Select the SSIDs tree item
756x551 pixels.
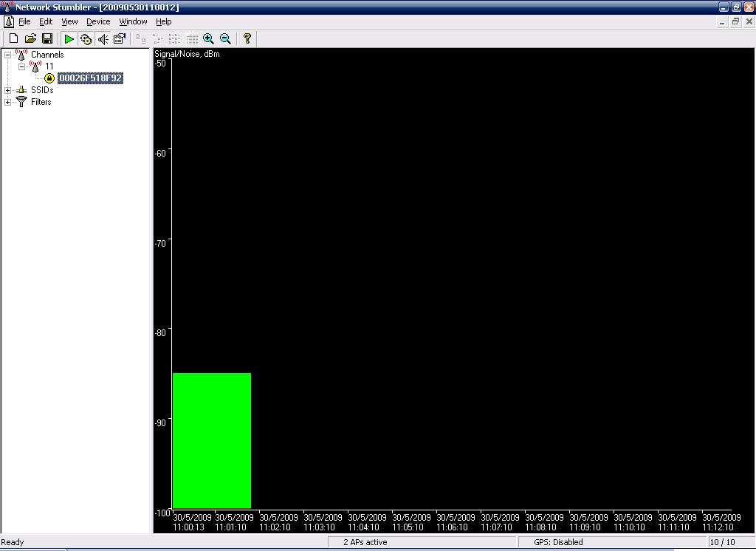42,90
